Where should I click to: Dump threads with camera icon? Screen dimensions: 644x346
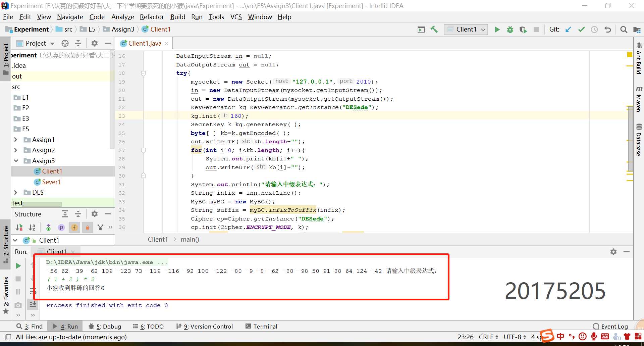18,305
